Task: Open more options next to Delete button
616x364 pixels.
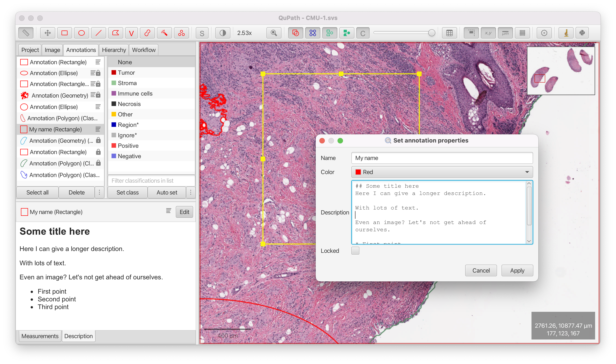Action: point(99,192)
